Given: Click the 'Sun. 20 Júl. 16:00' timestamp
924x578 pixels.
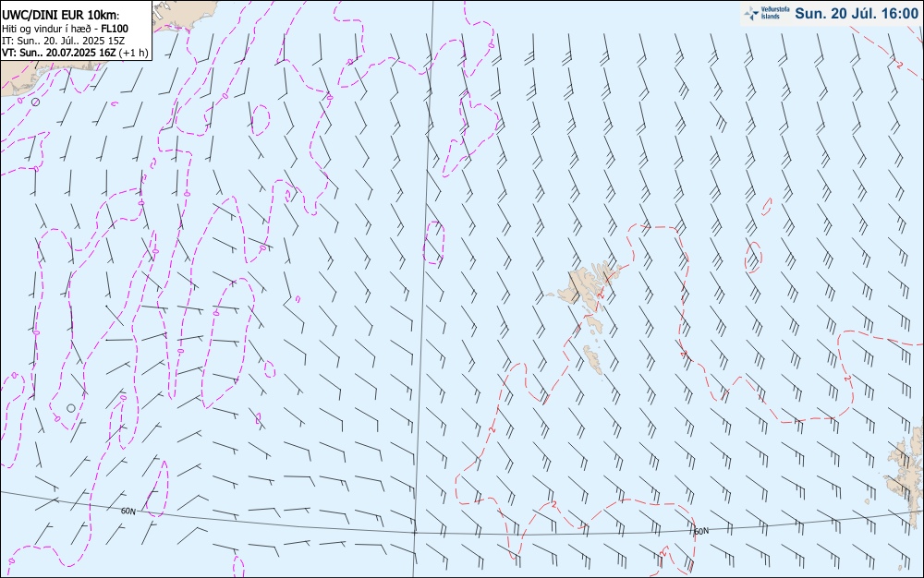Looking at the screenshot, I should 857,13.
